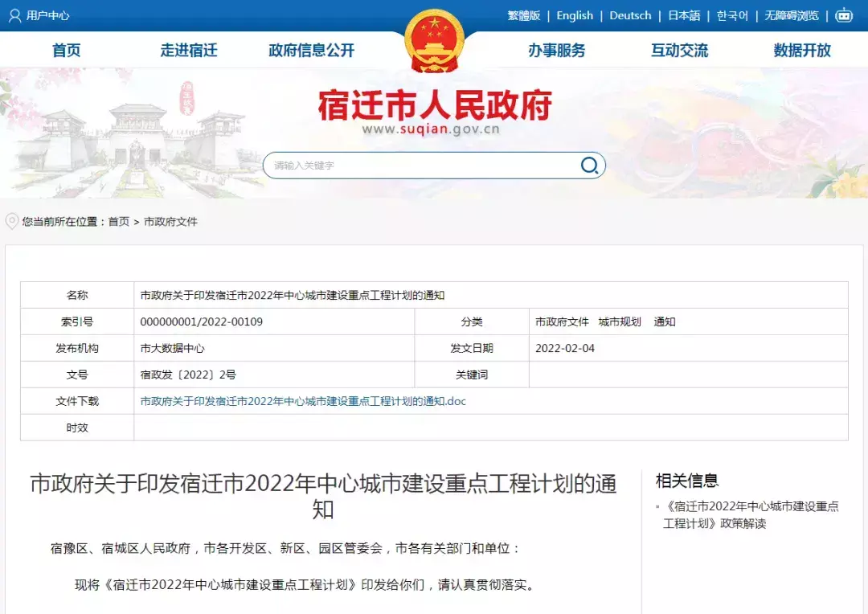Switch to the 数据开放 section
The height and width of the screenshot is (614, 868).
(x=800, y=49)
